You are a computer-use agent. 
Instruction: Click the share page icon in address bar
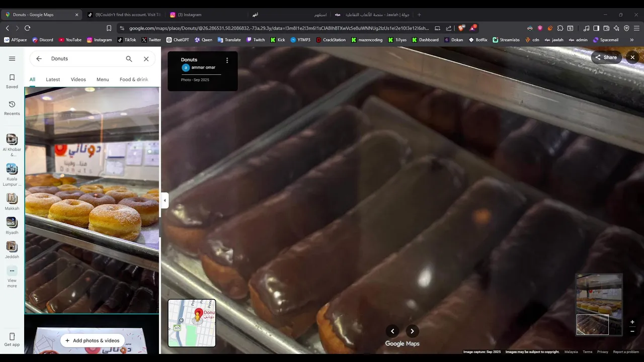click(x=448, y=28)
